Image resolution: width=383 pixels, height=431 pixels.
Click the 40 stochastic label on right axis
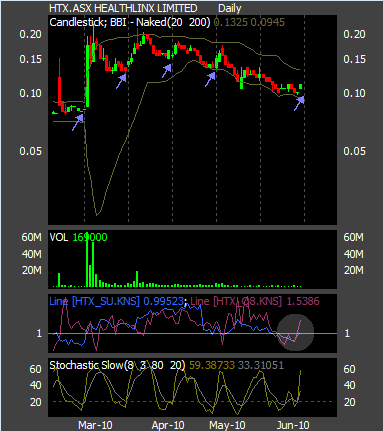(x=349, y=386)
